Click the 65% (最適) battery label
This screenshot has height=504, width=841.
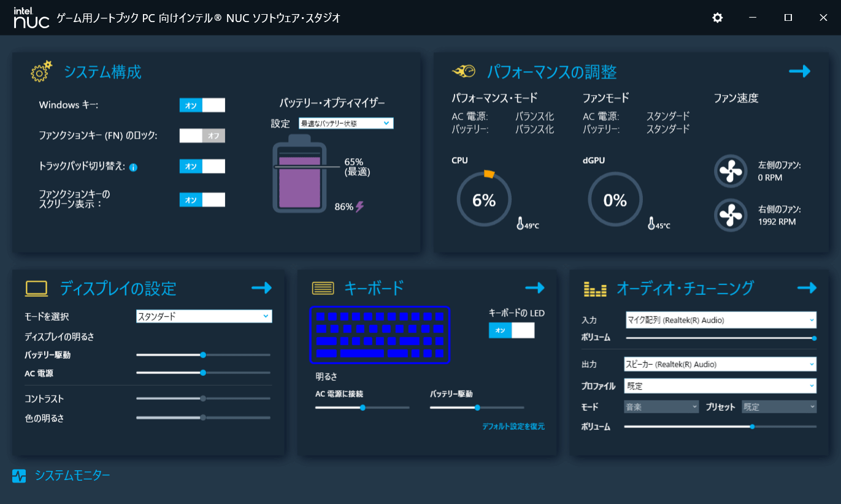pos(357,167)
